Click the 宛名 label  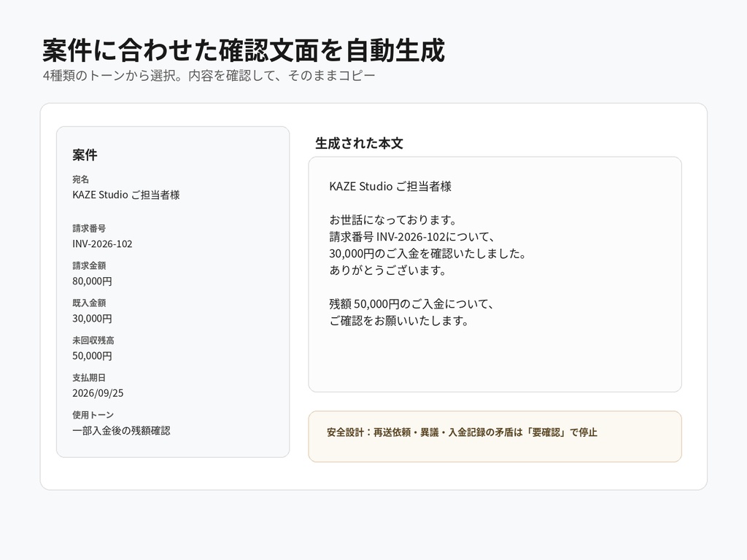tap(80, 179)
